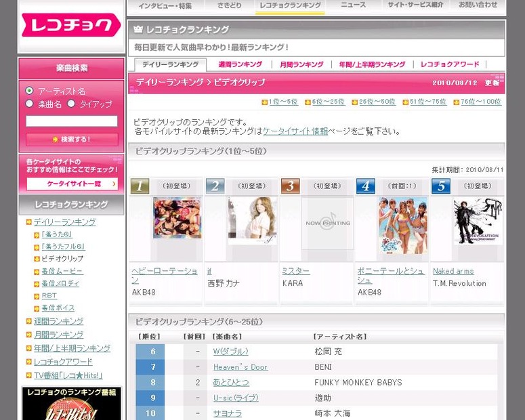This screenshot has height=420, width=525.
Task: Select the アーティスト名 radio button
Action: [29, 91]
